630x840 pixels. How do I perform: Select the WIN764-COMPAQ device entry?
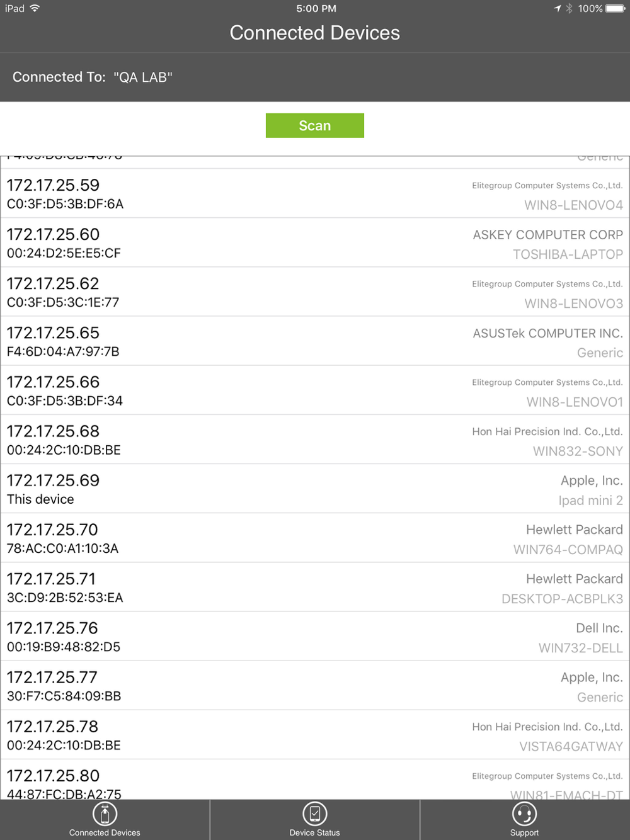(x=315, y=538)
